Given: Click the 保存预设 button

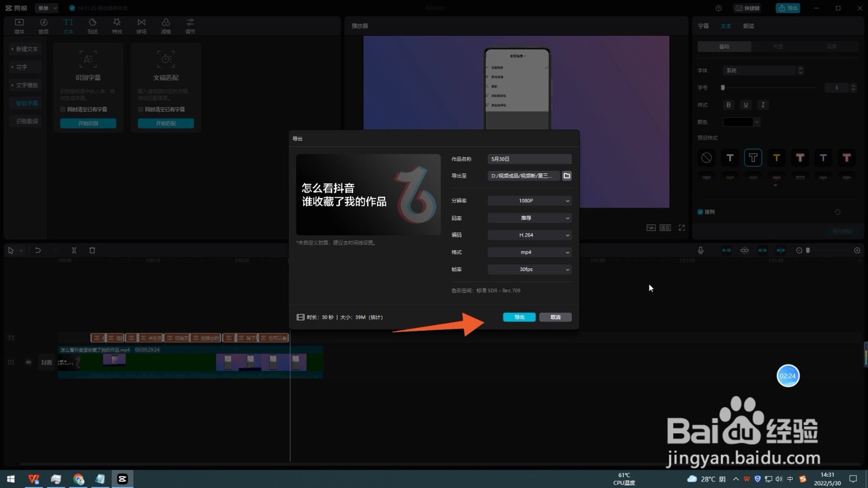Looking at the screenshot, I should [843, 232].
